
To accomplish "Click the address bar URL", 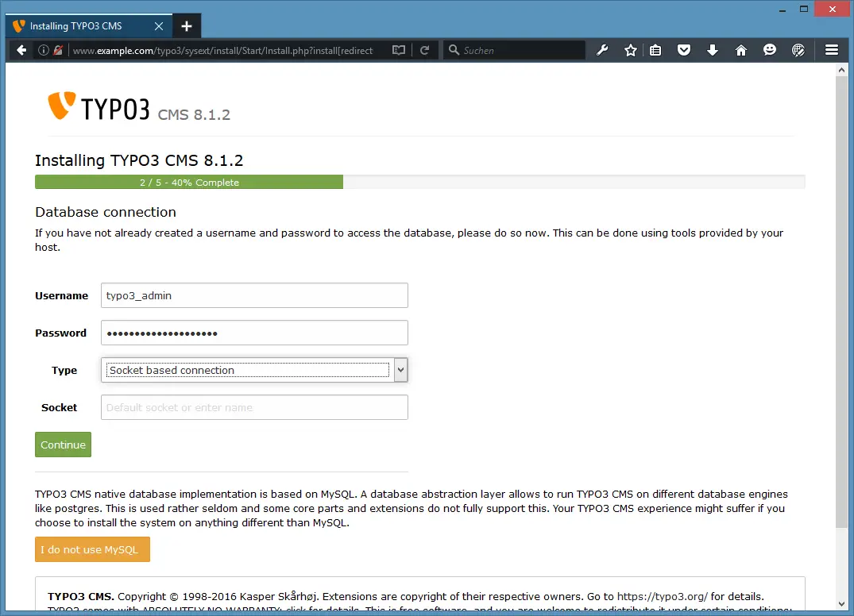I will coord(222,51).
